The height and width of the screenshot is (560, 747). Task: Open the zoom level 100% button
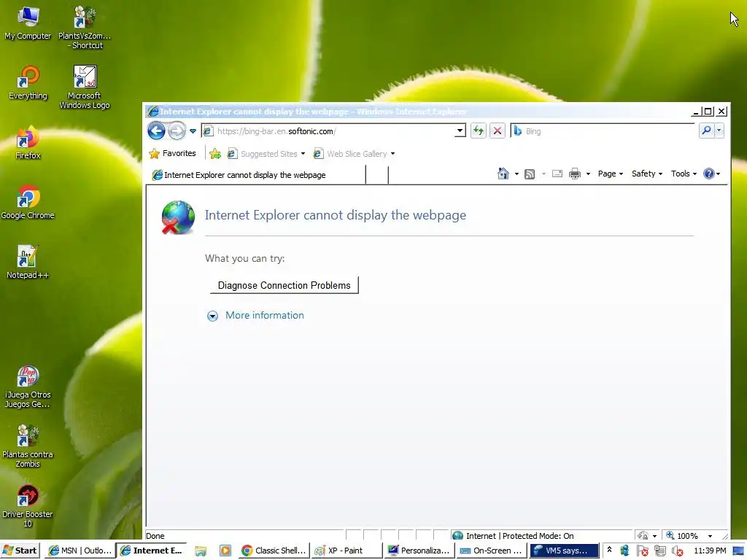point(682,536)
